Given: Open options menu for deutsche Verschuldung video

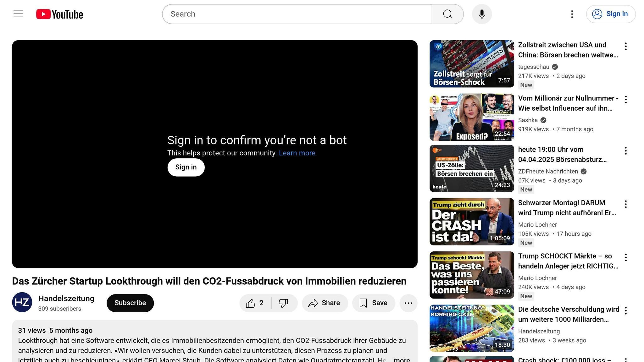Looking at the screenshot, I should (626, 311).
